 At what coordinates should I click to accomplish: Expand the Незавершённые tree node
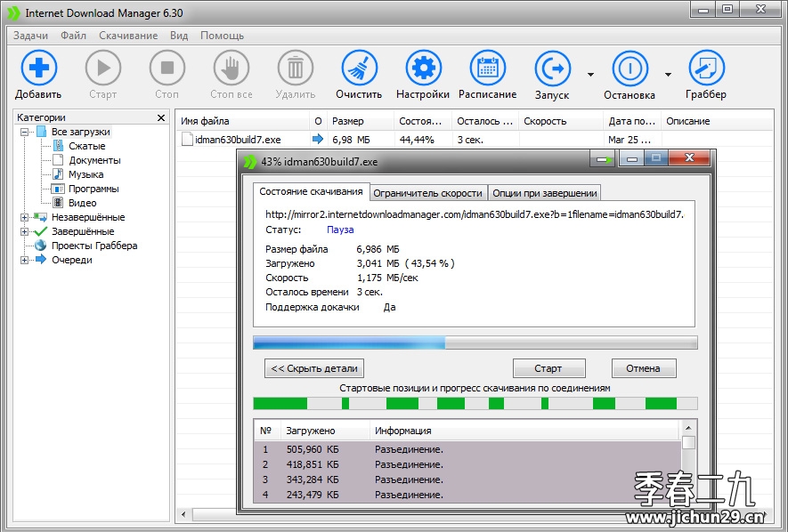(x=24, y=217)
